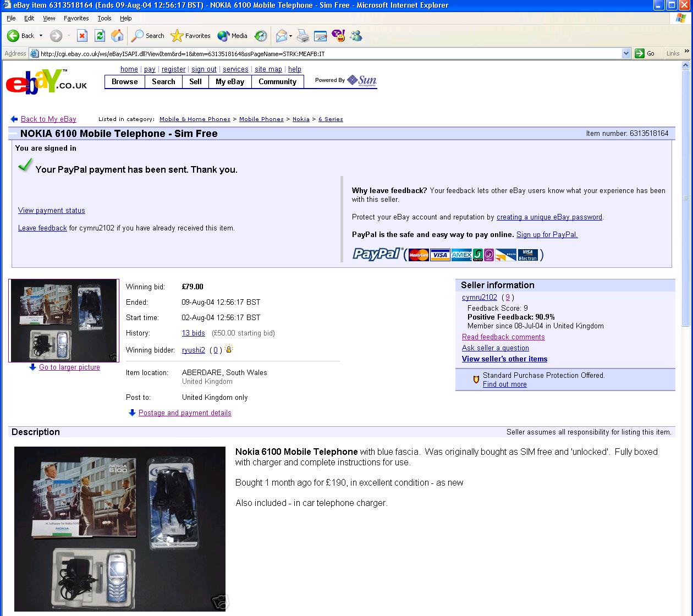Click the Sun Microsystems logo

pyautogui.click(x=362, y=80)
